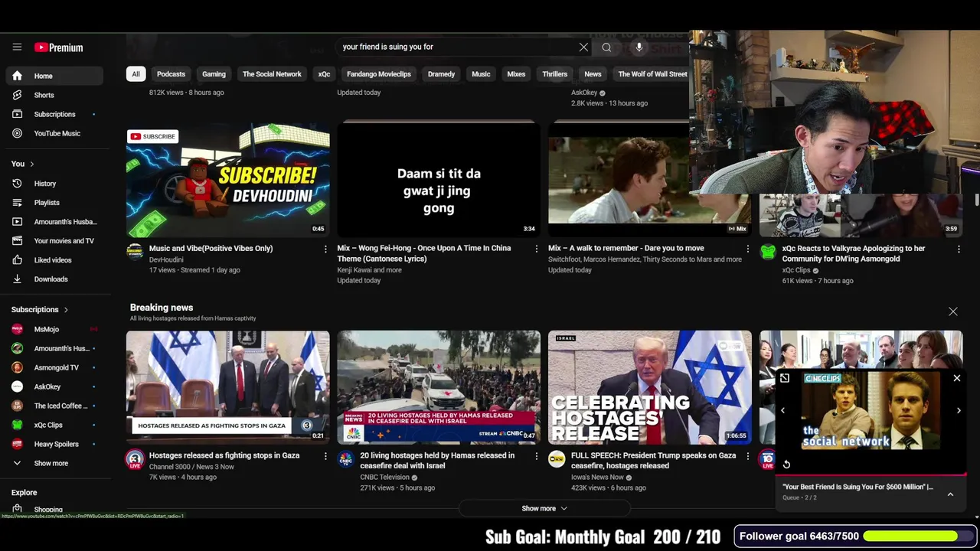Open xQc Clips channel in sidebar

pyautogui.click(x=54, y=425)
